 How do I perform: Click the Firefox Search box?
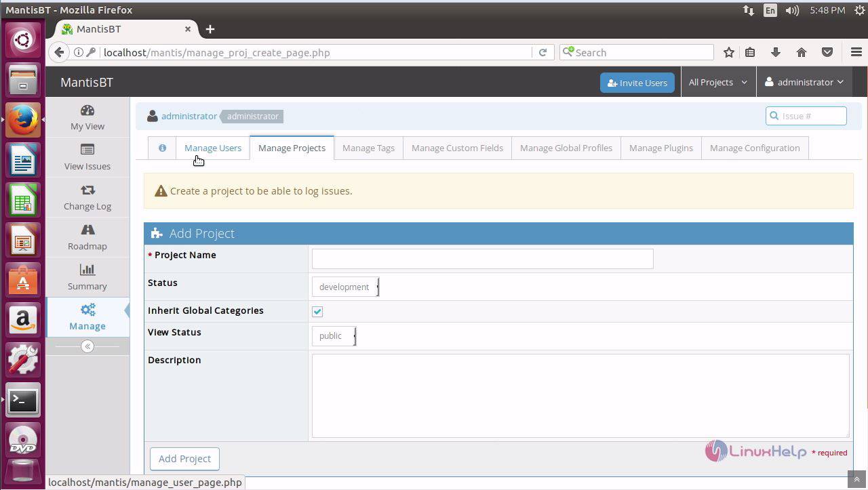click(637, 52)
